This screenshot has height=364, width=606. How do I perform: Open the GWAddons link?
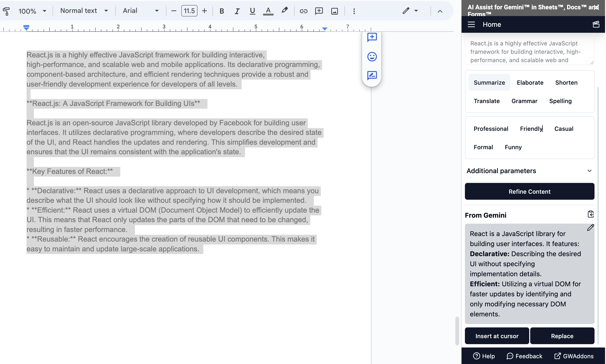point(574,356)
